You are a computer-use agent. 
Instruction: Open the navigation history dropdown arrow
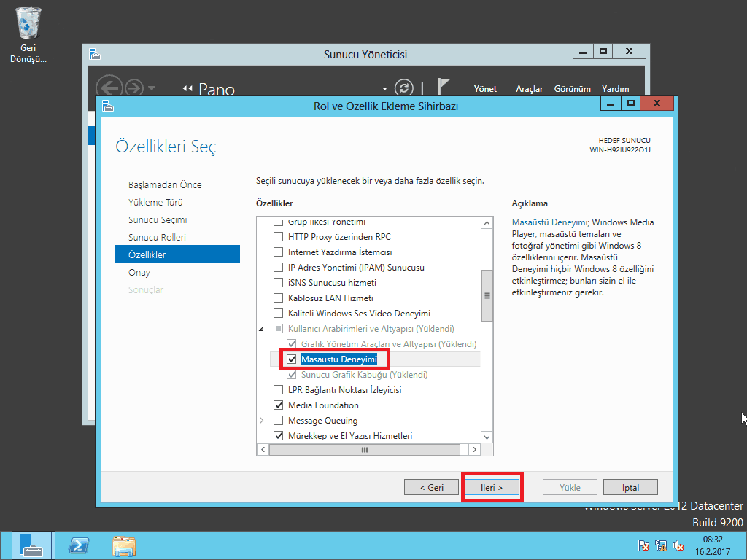click(x=152, y=88)
